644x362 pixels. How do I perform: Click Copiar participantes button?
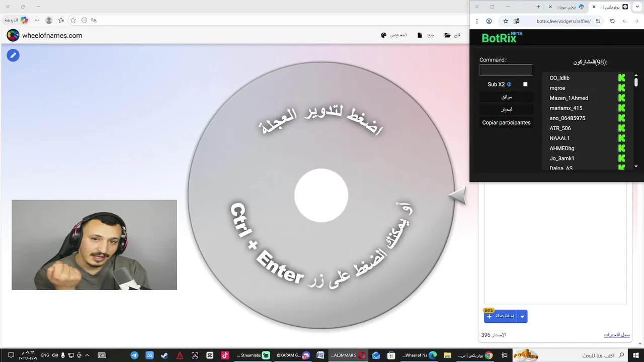(x=506, y=122)
